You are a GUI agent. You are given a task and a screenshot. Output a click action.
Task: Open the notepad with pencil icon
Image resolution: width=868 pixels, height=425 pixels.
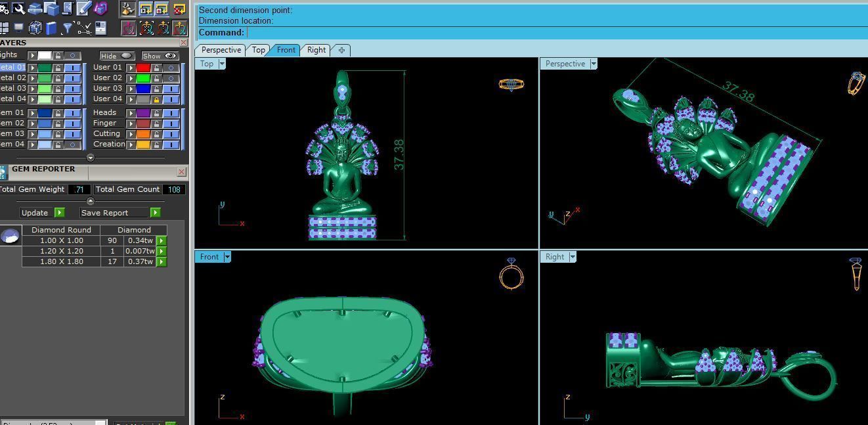tap(83, 9)
